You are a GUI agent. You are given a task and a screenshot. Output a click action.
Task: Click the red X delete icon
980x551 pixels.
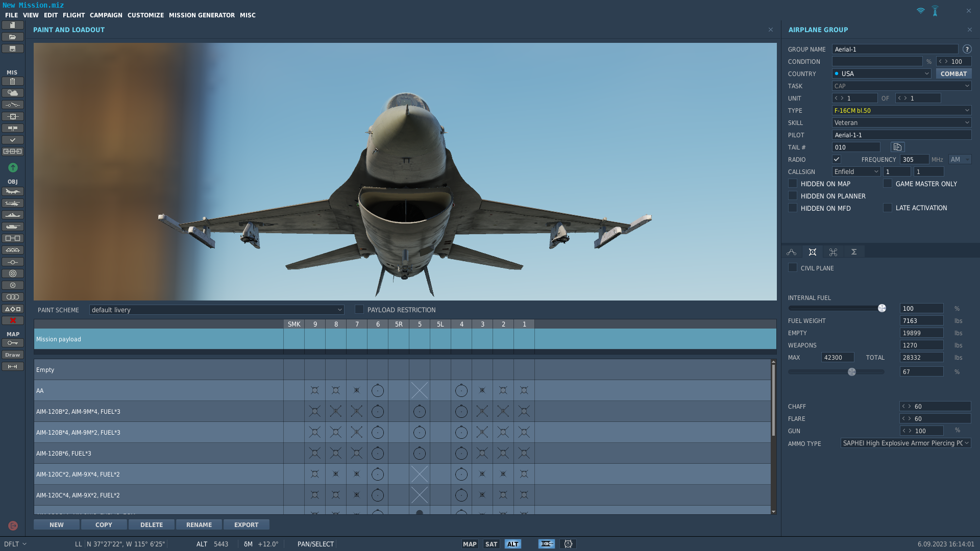13,320
